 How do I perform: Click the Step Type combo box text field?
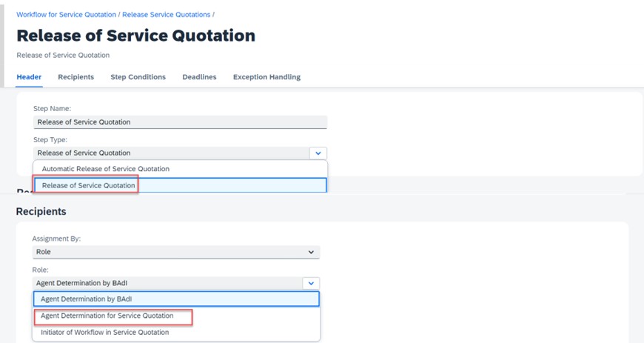[x=171, y=153]
